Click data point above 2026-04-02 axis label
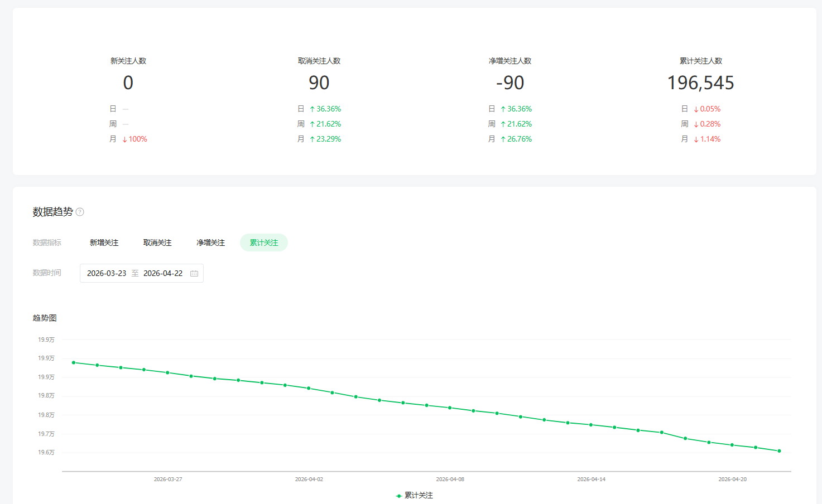Viewport: 822px width, 504px height. click(309, 388)
